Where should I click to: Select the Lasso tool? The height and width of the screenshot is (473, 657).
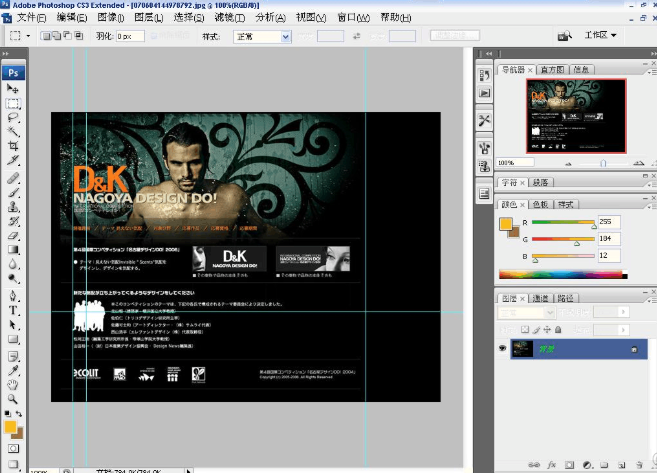pos(14,117)
